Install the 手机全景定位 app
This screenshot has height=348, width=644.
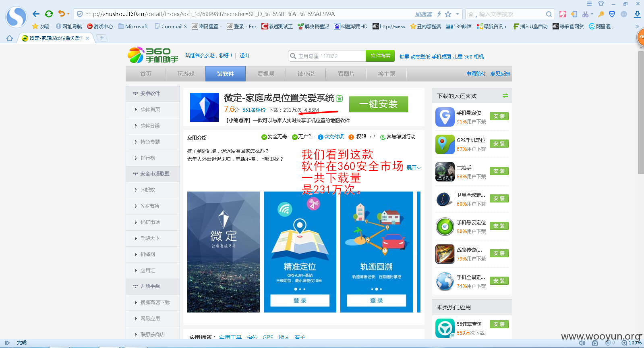[x=499, y=281]
